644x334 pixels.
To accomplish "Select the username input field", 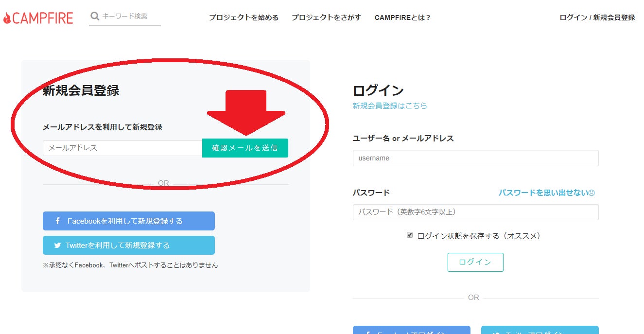I will tap(475, 158).
